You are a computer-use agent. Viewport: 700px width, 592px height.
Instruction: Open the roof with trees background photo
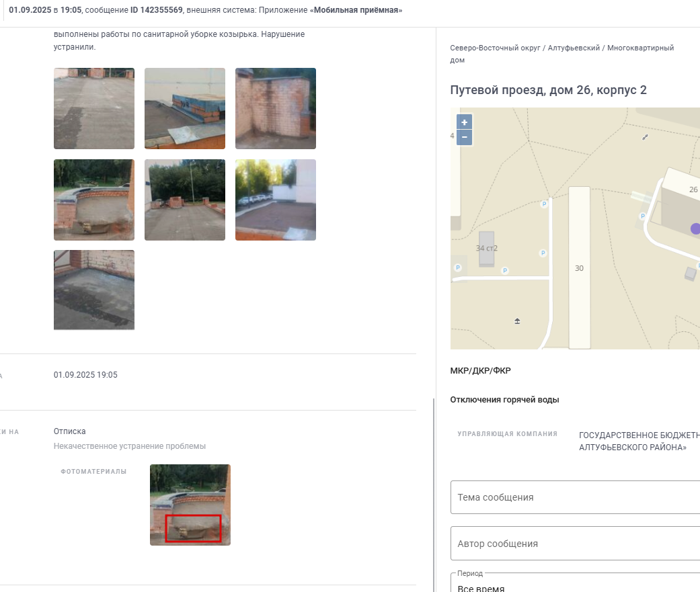185,200
